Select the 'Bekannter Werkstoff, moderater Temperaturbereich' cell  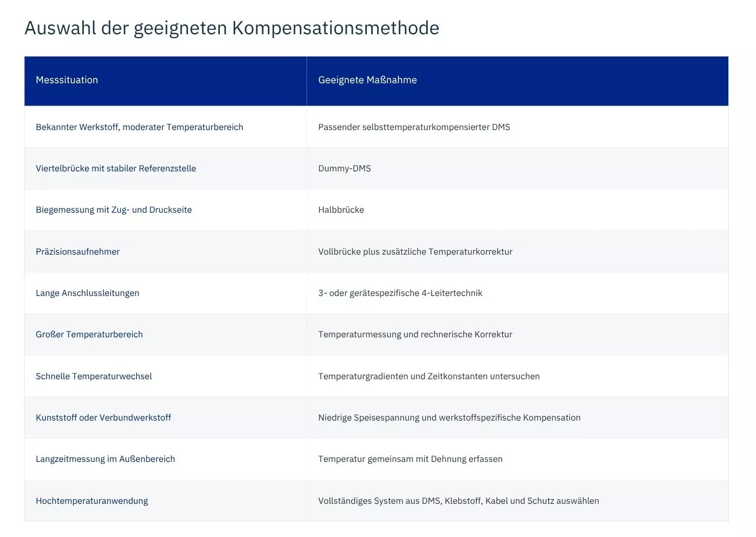(165, 127)
